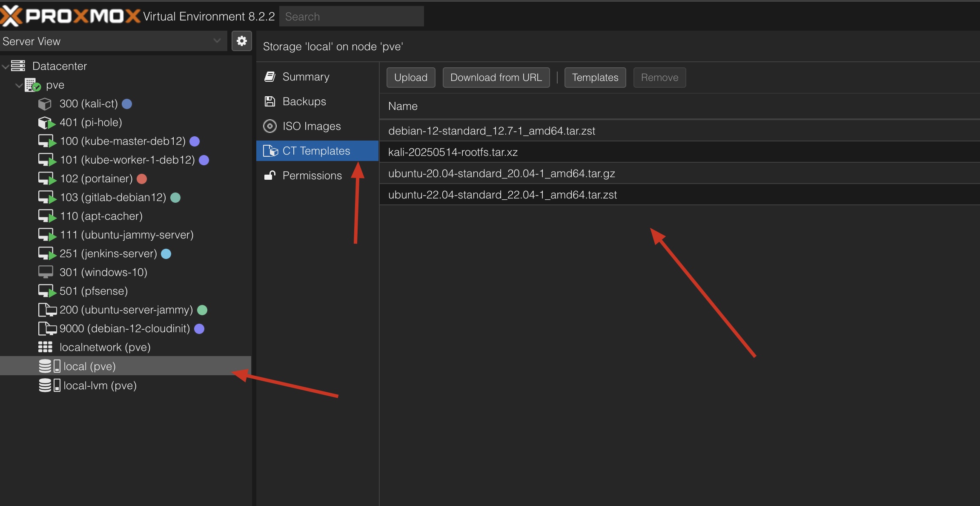This screenshot has width=980, height=506.
Task: Click the 9000 (debian-12-cloudinit) template icon
Action: [47, 328]
